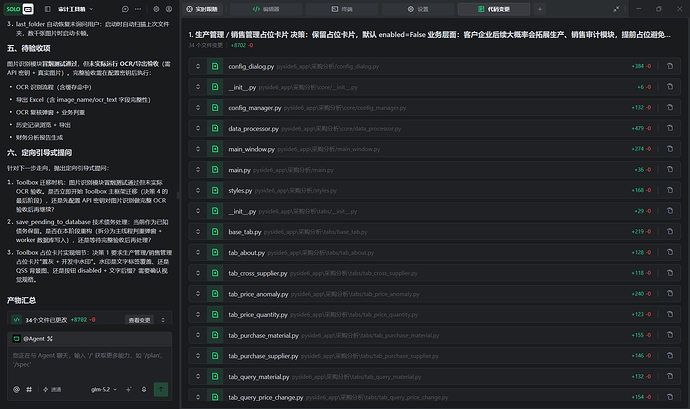
Task: Expand the data_processor.py diff row
Action: [198, 128]
